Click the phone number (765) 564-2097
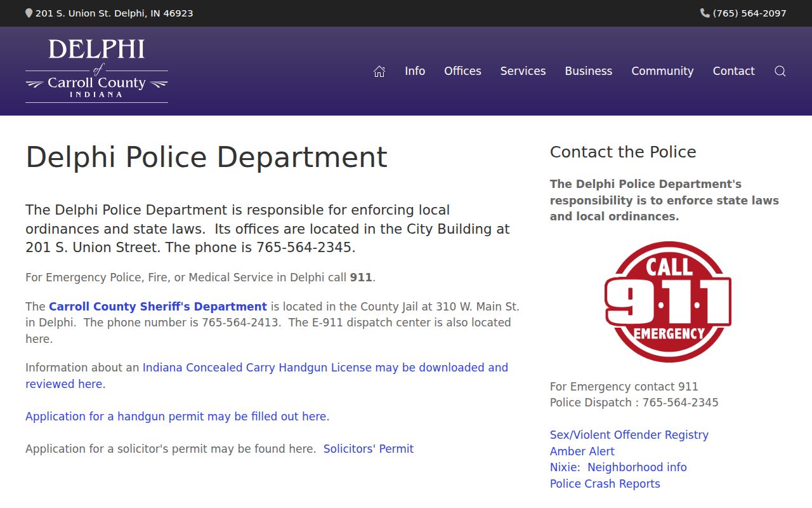812x508 pixels. tap(750, 13)
